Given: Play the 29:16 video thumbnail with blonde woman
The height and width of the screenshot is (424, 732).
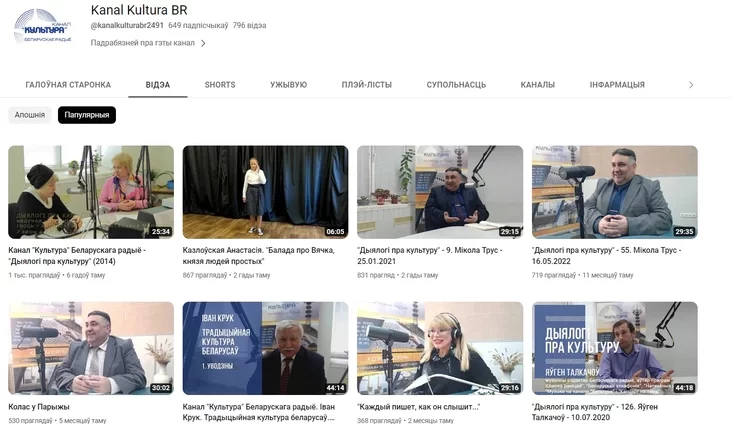Looking at the screenshot, I should click(440, 348).
